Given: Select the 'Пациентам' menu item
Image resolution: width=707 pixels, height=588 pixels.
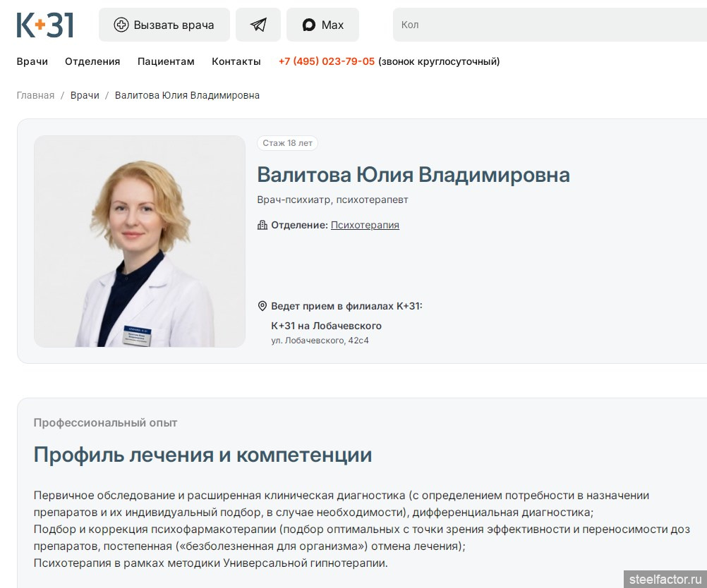Looking at the screenshot, I should 166,61.
